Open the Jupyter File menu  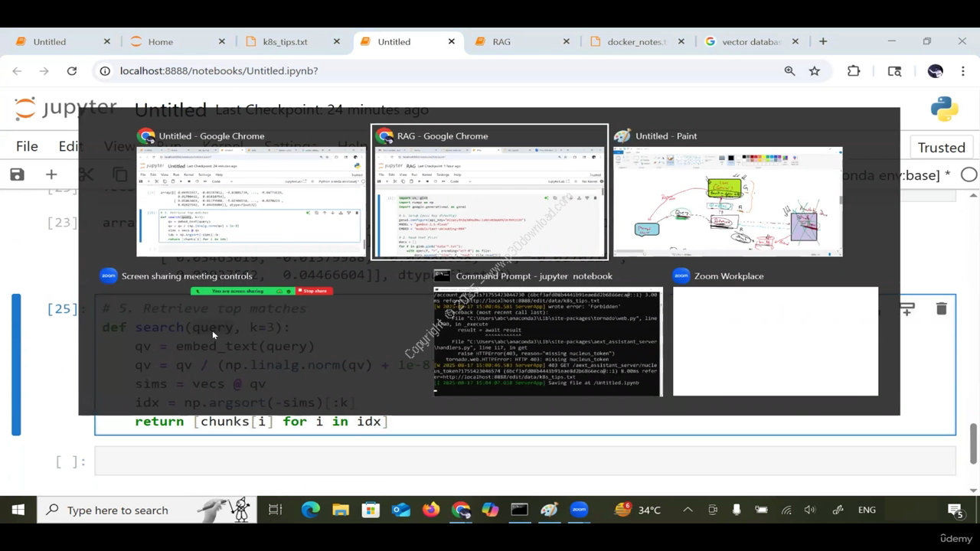(27, 146)
